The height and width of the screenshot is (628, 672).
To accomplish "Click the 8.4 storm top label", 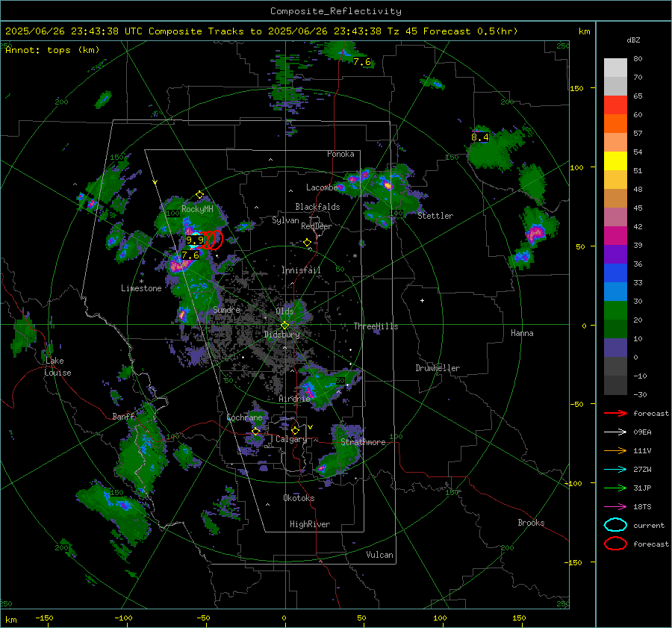I will tap(479, 137).
